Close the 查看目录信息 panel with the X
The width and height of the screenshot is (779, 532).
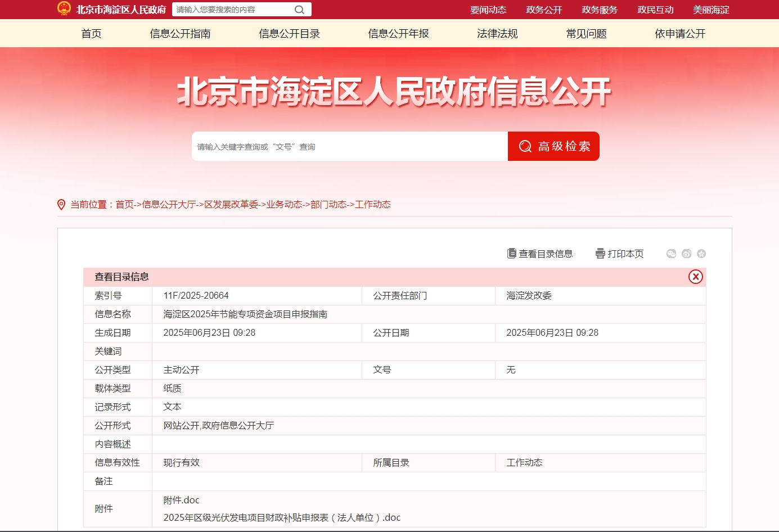tap(696, 277)
